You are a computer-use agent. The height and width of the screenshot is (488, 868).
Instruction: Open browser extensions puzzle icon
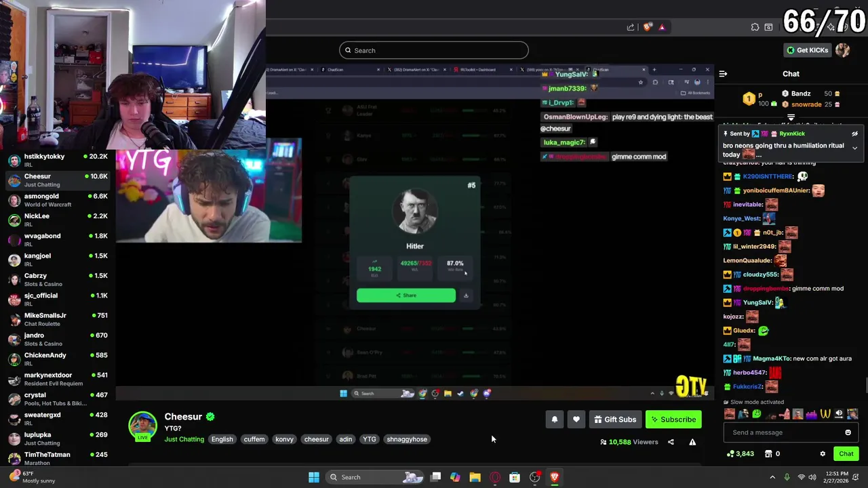click(x=755, y=27)
